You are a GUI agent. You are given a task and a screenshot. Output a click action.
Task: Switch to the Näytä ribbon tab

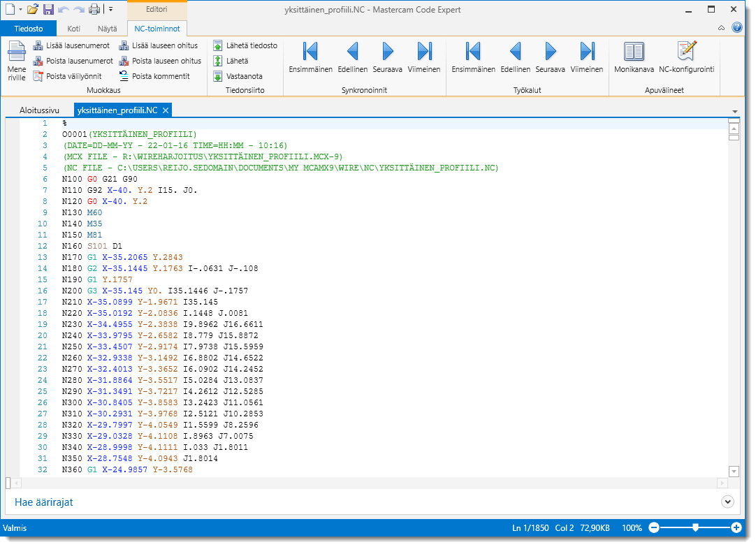tap(107, 29)
